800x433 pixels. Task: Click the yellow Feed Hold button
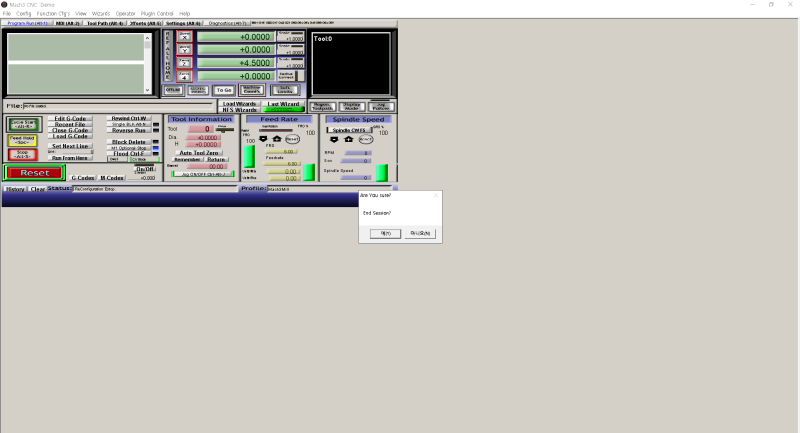coord(22,140)
